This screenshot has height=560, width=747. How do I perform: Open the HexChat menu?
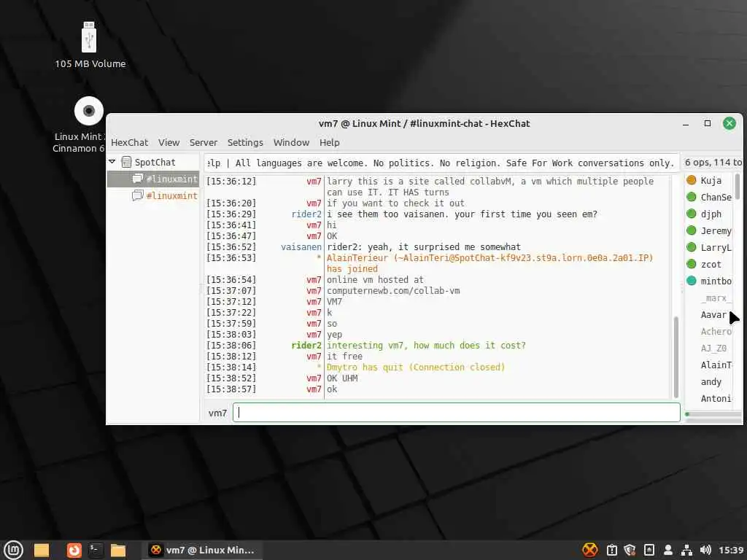coord(130,142)
